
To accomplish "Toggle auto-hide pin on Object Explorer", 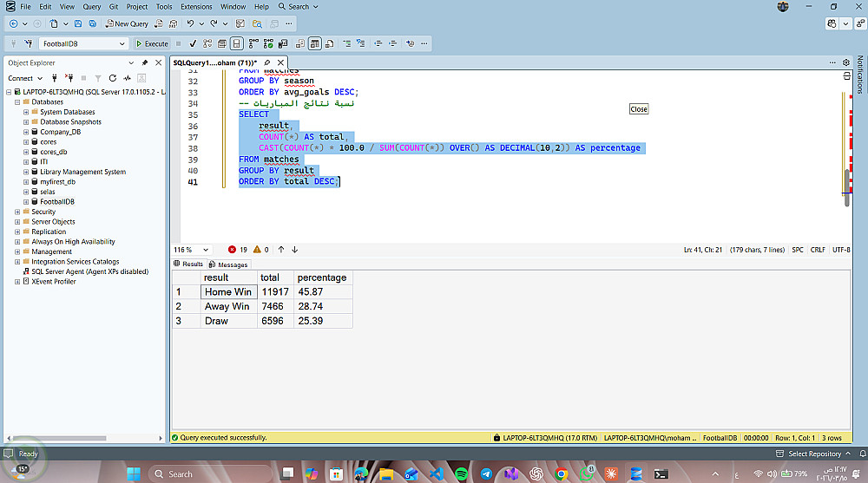I will (x=145, y=62).
